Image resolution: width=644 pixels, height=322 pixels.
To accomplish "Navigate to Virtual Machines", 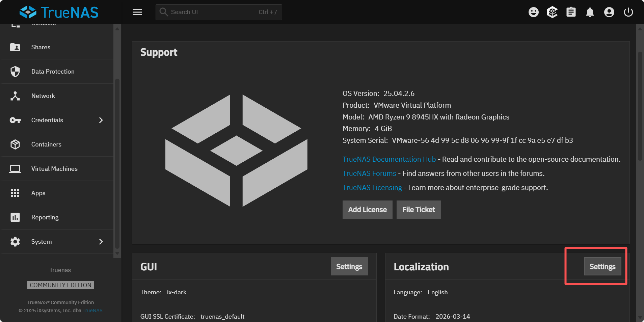I will coord(54,169).
